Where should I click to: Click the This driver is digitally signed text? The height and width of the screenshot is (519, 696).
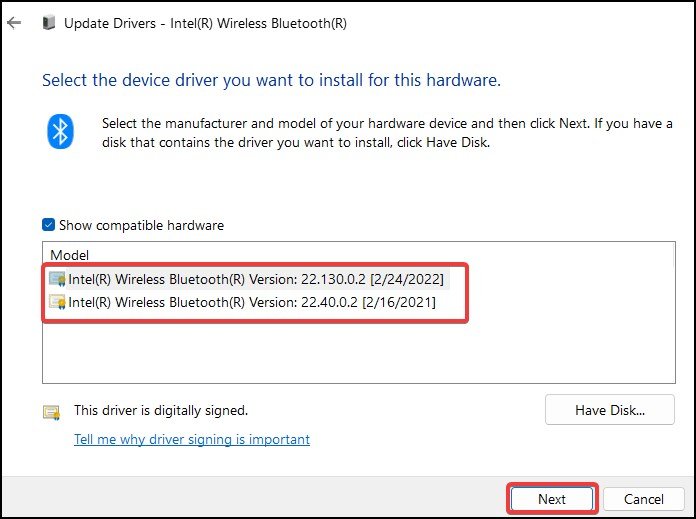(x=161, y=410)
